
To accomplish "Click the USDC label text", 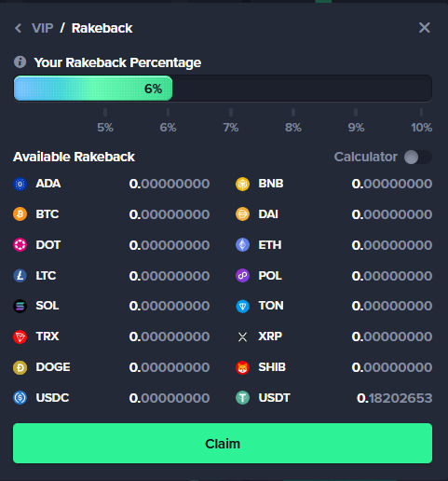I will tap(52, 398).
